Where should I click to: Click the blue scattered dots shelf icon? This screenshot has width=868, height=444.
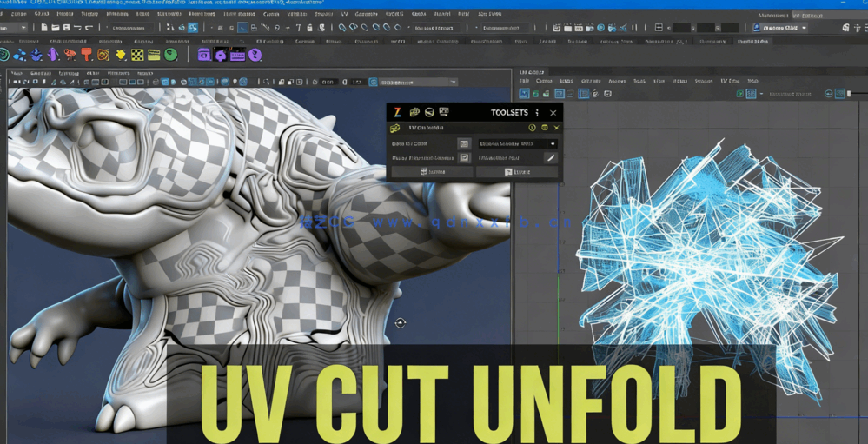(20, 54)
